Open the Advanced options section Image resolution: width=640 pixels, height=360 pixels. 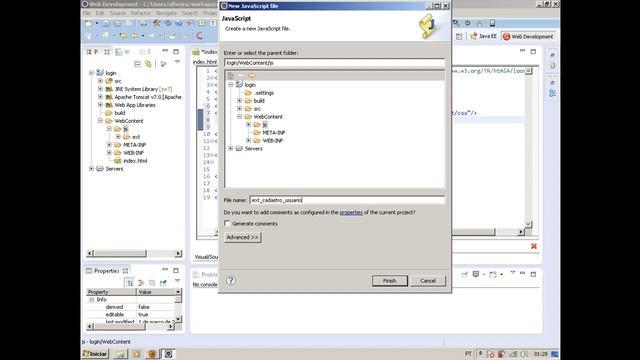pyautogui.click(x=242, y=237)
